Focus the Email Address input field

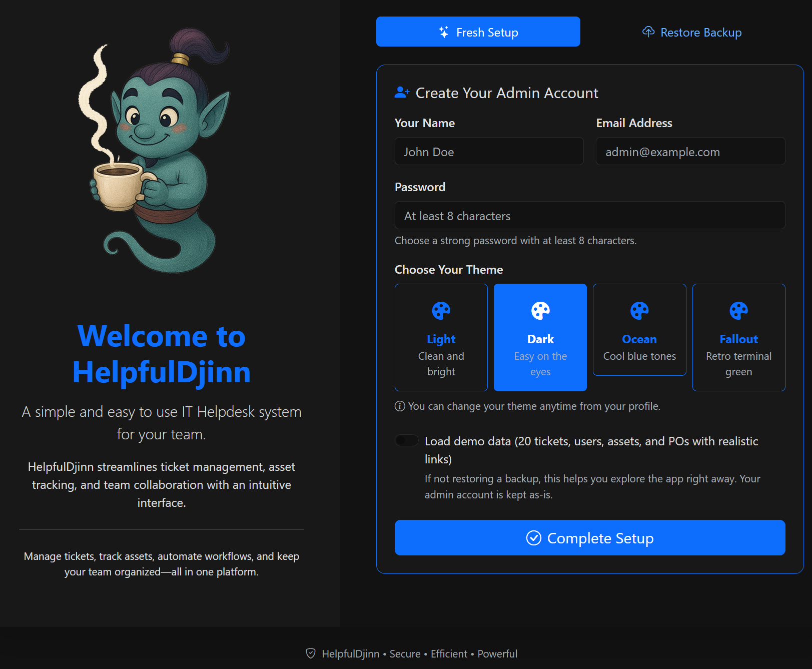pos(690,151)
